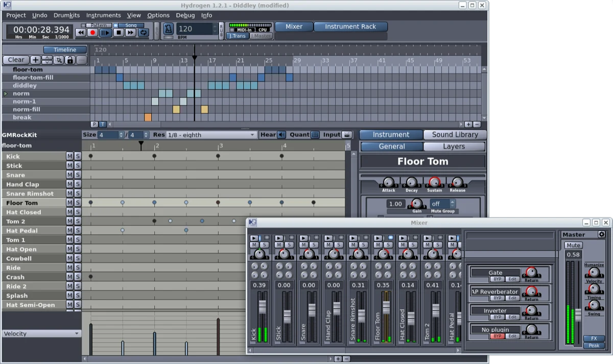This screenshot has height=364, width=613.
Task: Pause playback with the play/pause button
Action: tap(105, 33)
